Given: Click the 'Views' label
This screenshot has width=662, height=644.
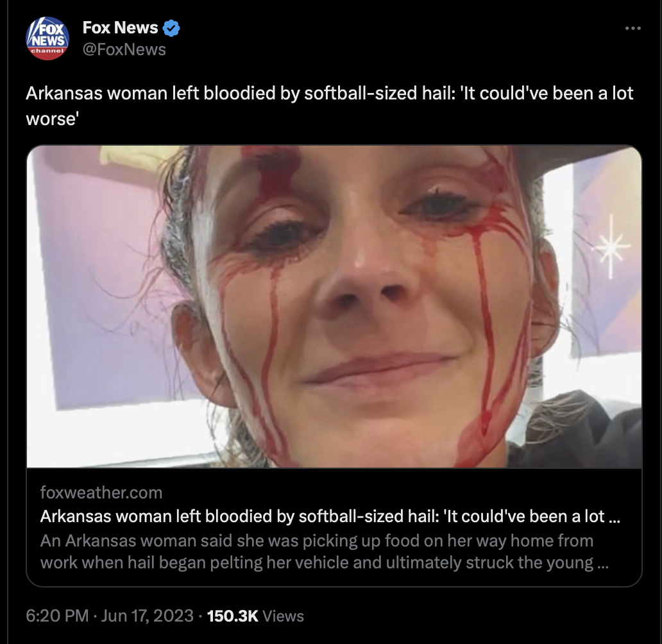Looking at the screenshot, I should tap(283, 616).
